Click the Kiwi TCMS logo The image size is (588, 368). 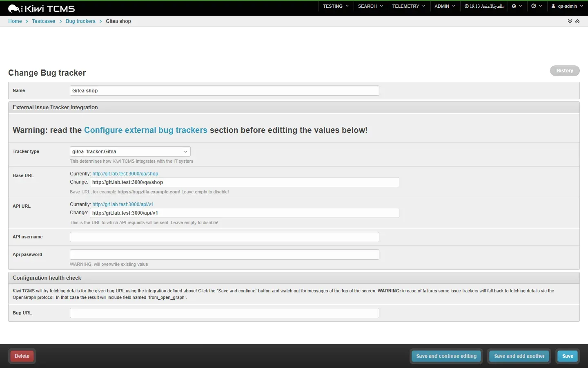coord(41,9)
